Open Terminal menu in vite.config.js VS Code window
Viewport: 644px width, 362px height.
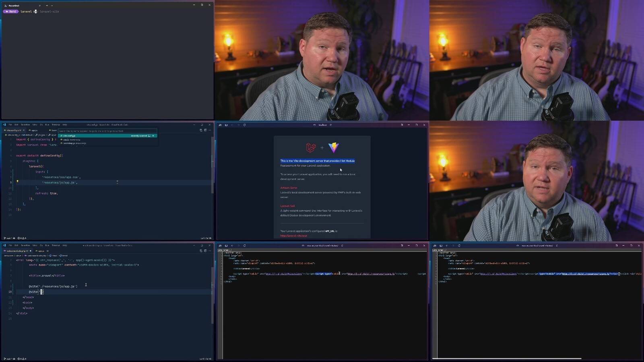(56, 125)
